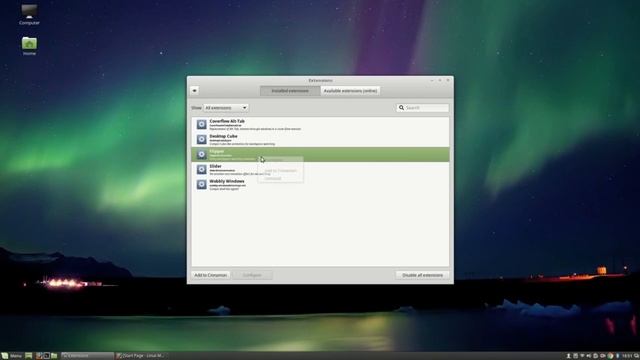
Task: Click the network icon in the system tray
Action: tap(582, 356)
